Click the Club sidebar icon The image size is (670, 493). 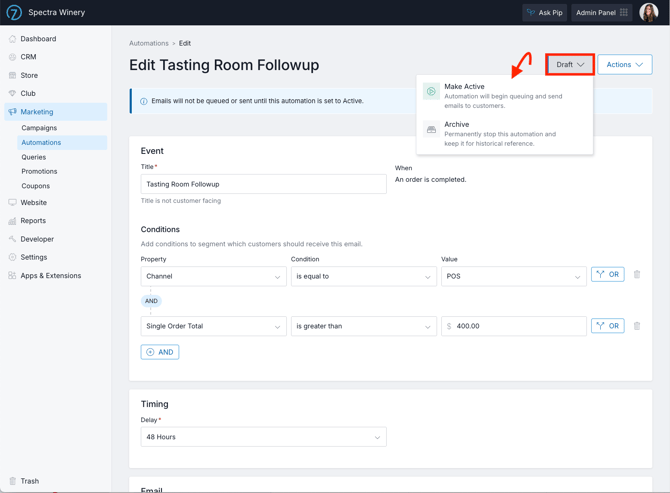[12, 93]
